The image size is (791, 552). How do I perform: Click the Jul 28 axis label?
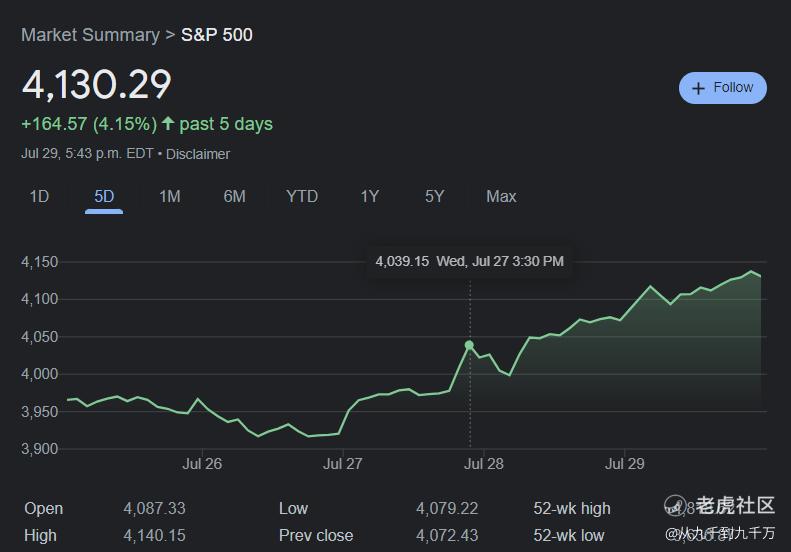[x=484, y=464]
